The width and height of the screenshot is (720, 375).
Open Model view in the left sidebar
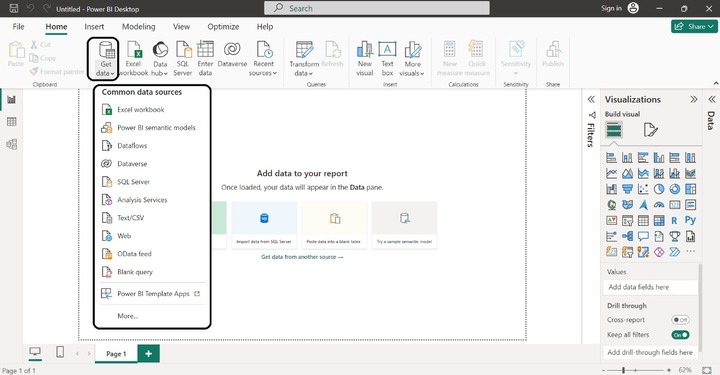(x=11, y=144)
